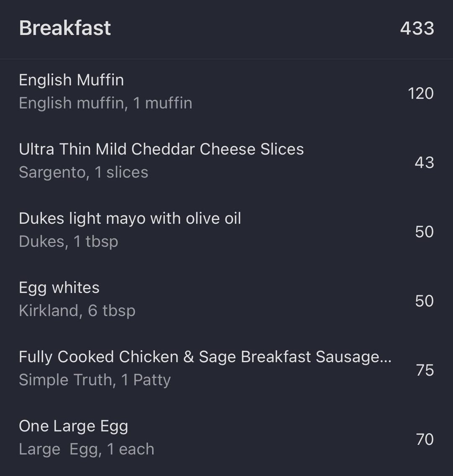Open the Egg whites food entry
Image resolution: width=453 pixels, height=476 pixels.
(59, 288)
